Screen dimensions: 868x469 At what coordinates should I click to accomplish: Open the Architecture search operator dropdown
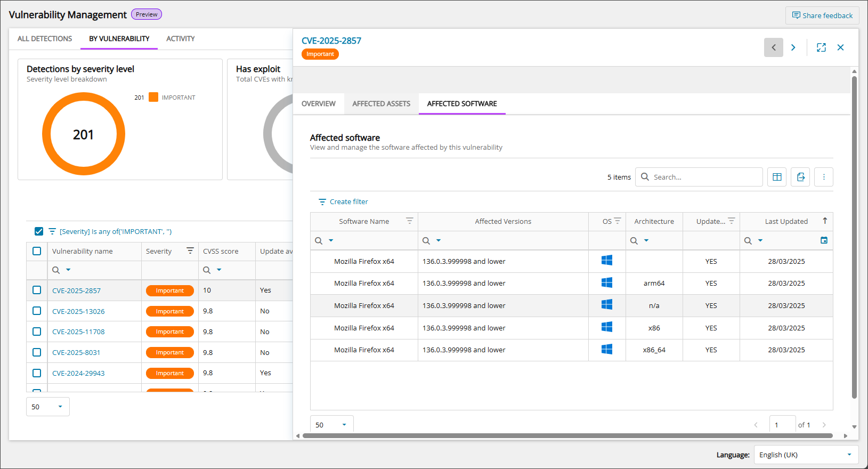coord(646,240)
